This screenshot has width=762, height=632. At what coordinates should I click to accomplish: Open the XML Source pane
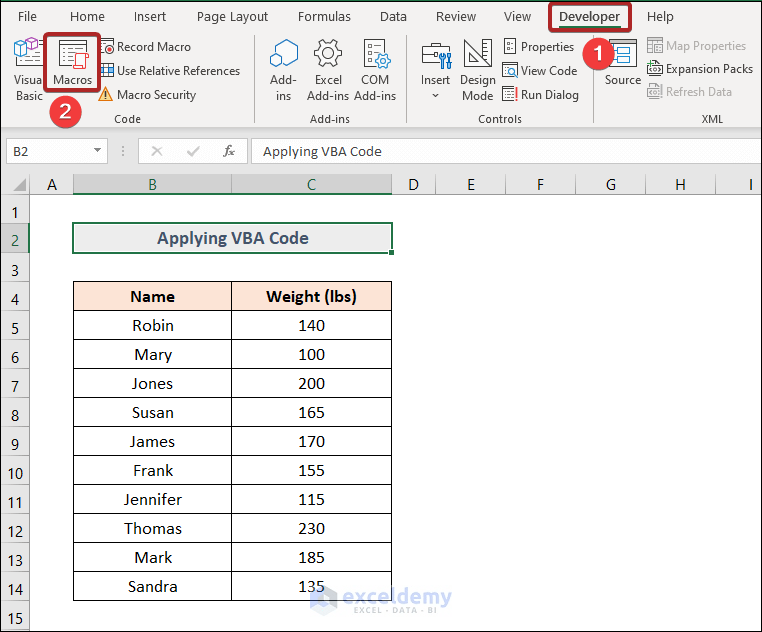623,63
